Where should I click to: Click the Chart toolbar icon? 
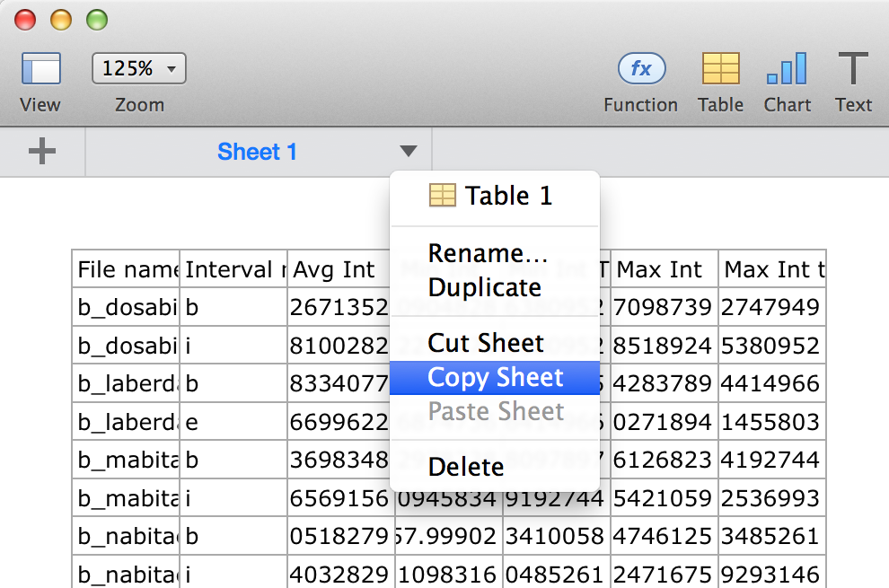787,69
